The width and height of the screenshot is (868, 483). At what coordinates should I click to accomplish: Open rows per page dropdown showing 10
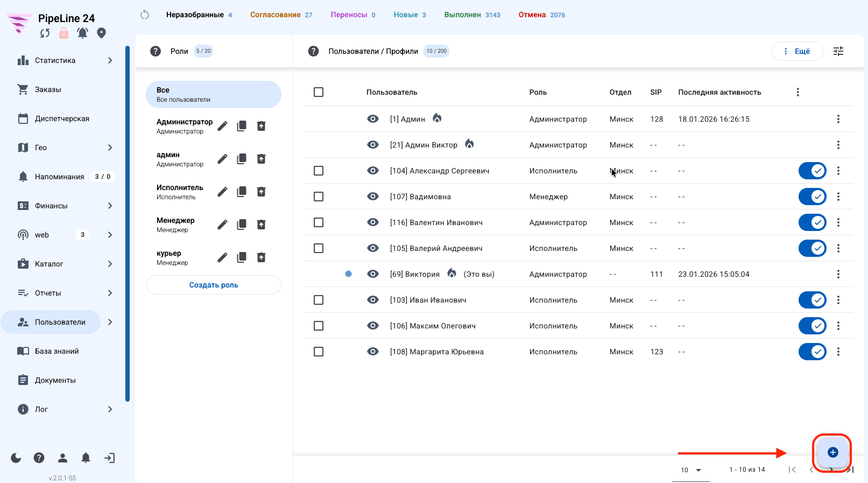point(691,470)
